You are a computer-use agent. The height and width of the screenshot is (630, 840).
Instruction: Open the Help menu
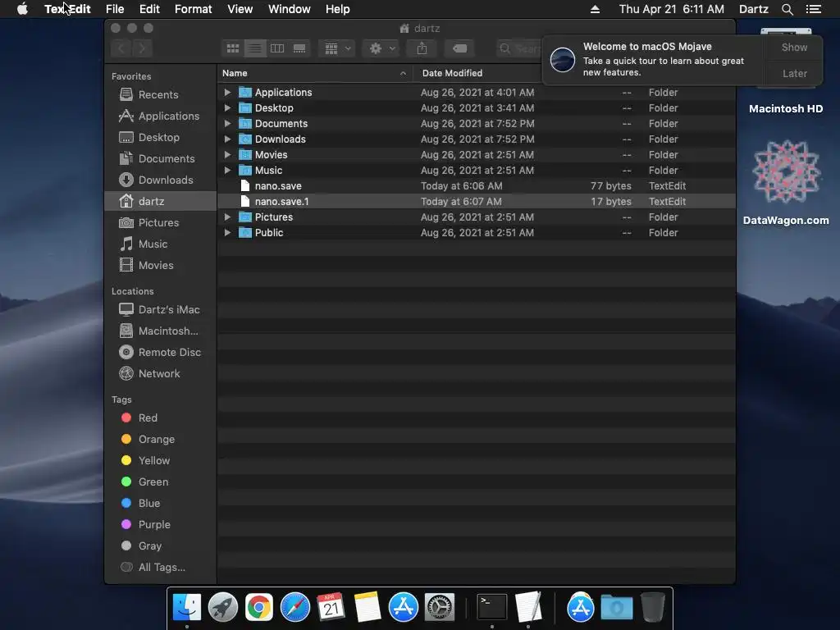point(337,9)
